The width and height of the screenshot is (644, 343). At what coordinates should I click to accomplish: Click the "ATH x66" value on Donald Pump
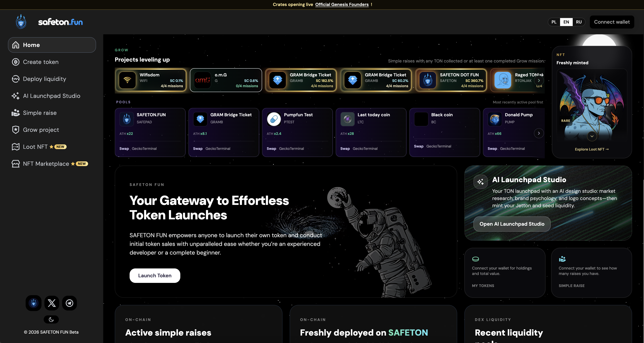coord(494,134)
